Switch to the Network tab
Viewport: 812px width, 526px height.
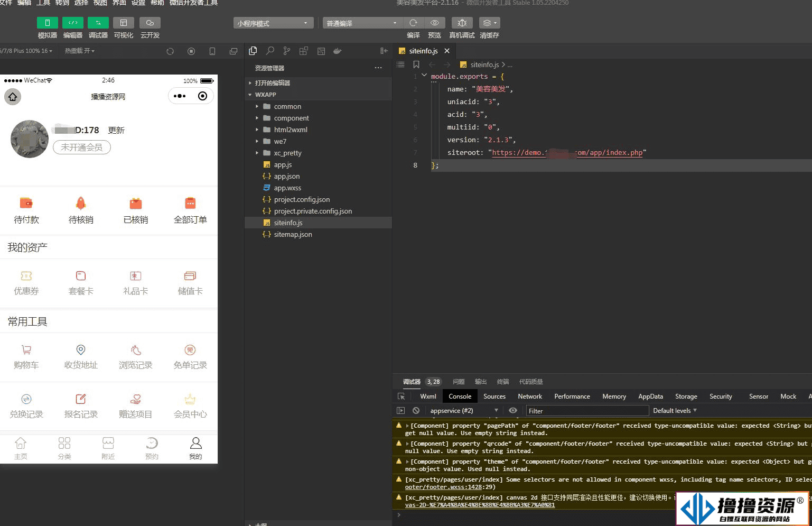[530, 396]
